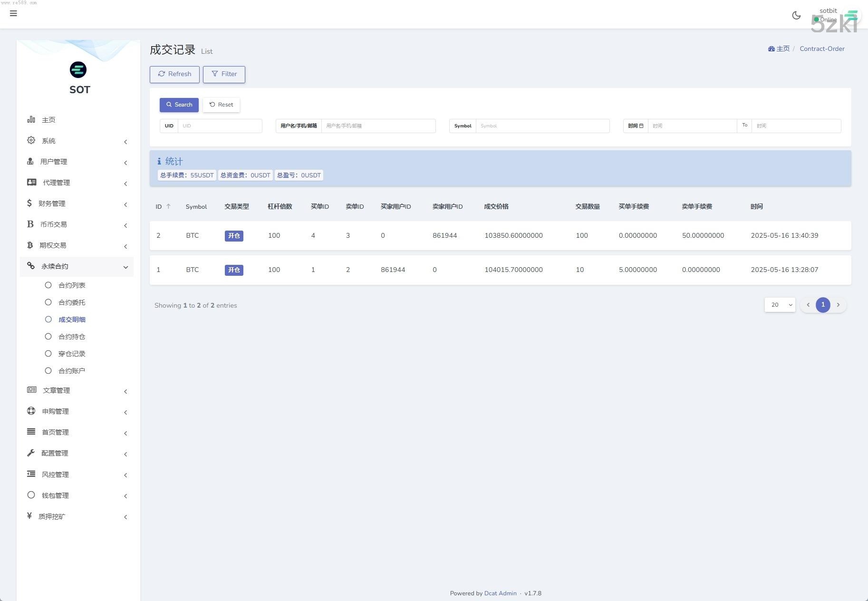Screen dimensions: 868x601
Task: Click the gear icon beside 系统
Action: 31,140
